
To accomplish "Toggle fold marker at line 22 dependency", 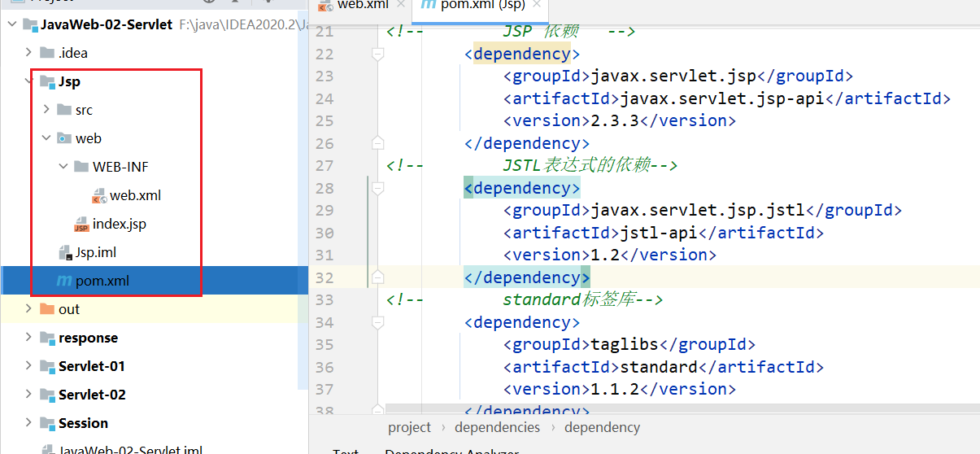I will click(377, 54).
